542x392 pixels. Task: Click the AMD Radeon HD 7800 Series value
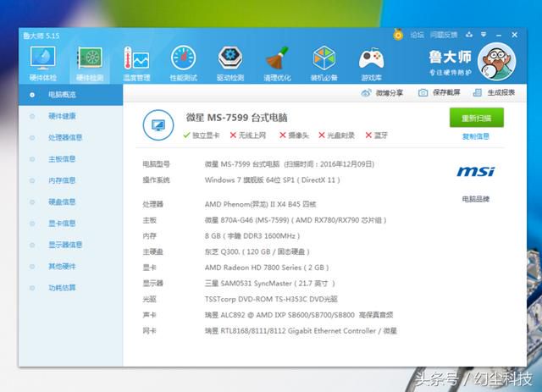(x=267, y=268)
